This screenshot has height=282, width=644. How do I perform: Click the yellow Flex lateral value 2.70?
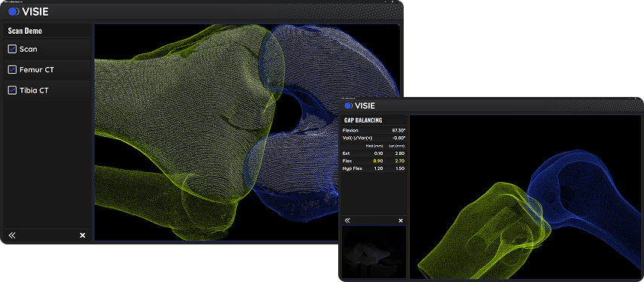400,161
